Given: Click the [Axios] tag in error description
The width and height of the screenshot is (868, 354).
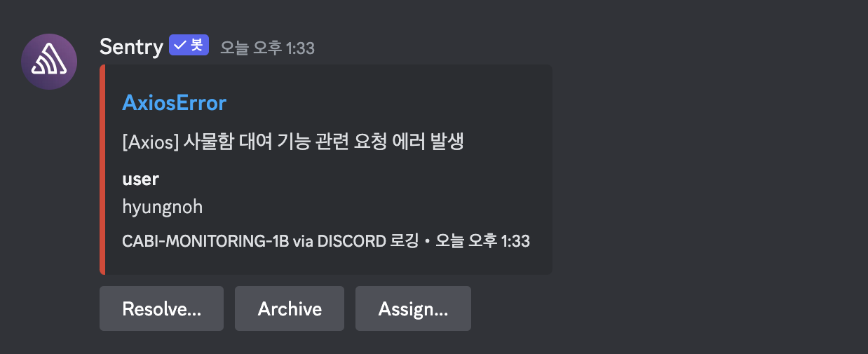Looking at the screenshot, I should click(150, 142).
